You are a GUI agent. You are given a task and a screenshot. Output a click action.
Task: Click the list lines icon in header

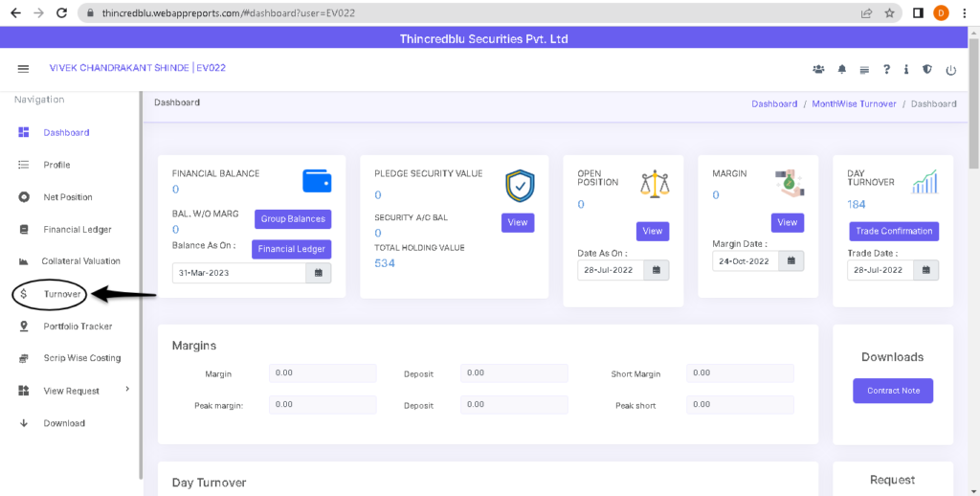click(x=864, y=70)
